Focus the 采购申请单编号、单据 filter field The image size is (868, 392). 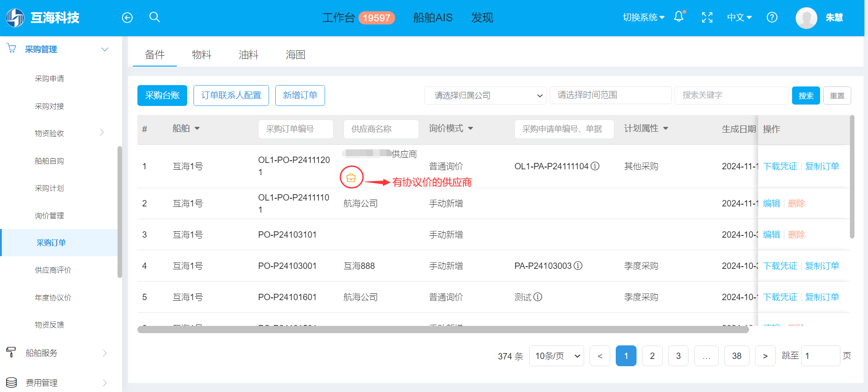pyautogui.click(x=564, y=129)
